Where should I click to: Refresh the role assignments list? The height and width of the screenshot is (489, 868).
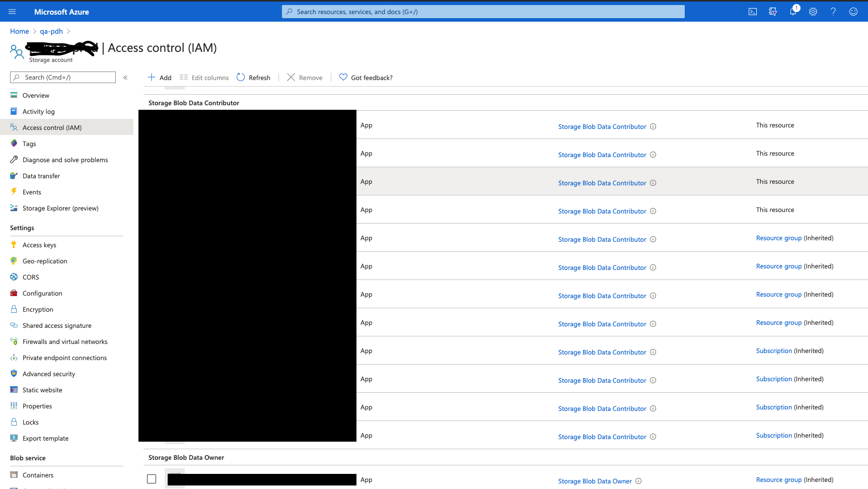pyautogui.click(x=254, y=78)
